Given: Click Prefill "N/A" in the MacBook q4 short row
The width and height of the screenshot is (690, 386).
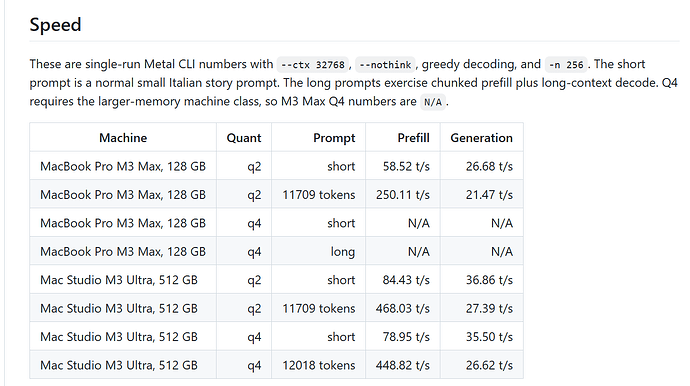Looking at the screenshot, I should coord(418,223).
